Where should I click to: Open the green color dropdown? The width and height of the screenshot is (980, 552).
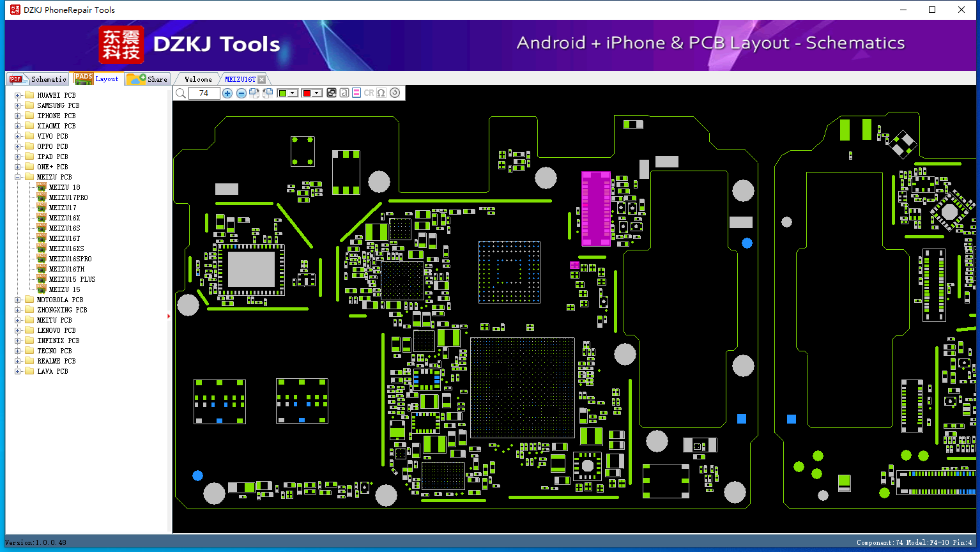click(293, 93)
